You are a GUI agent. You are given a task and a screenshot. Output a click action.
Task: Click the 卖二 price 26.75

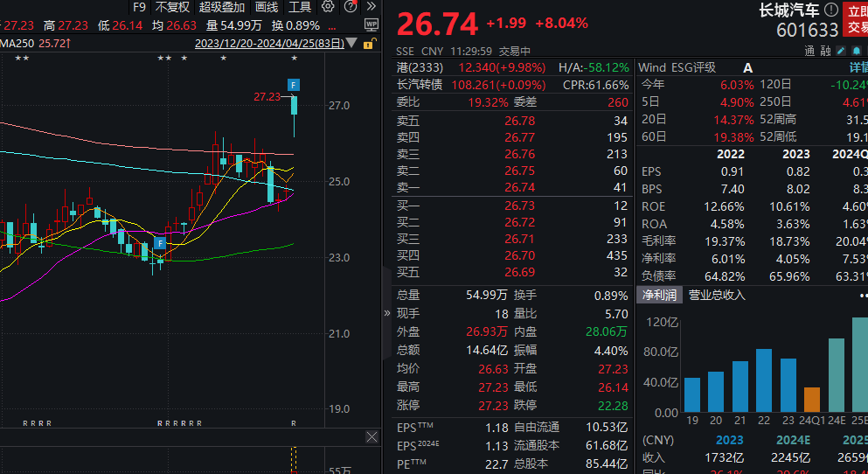(520, 171)
